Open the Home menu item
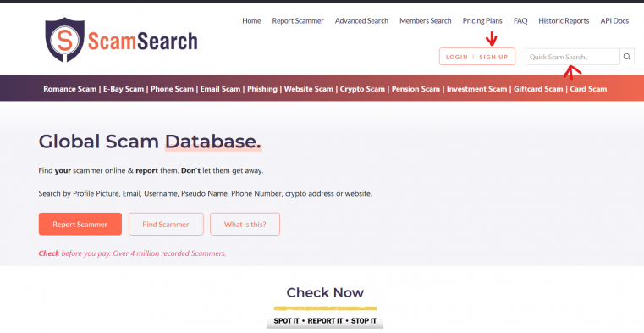This screenshot has height=333, width=644. tap(251, 21)
